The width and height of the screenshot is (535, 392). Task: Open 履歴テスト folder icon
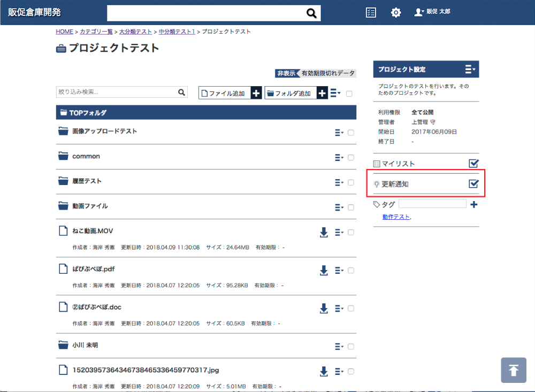tap(63, 181)
